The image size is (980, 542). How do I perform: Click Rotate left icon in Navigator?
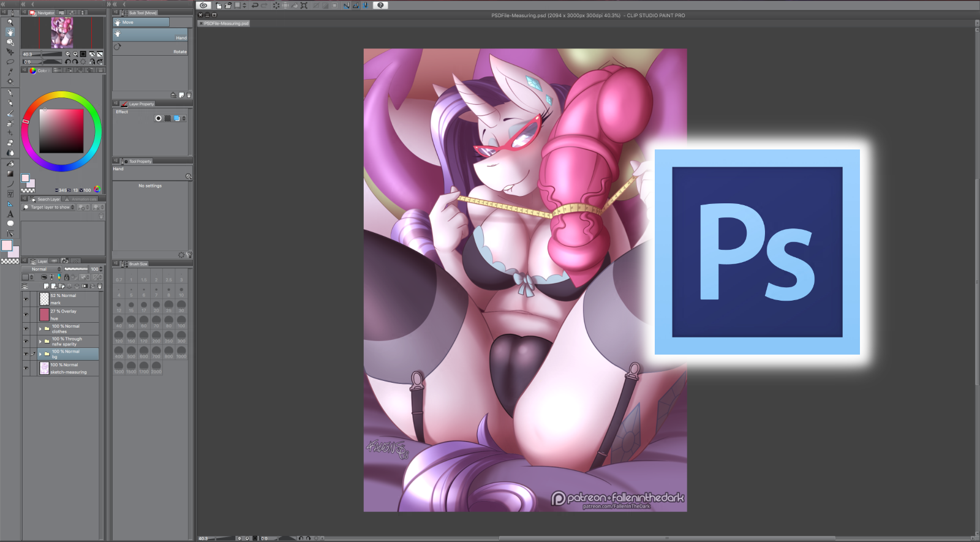[67, 62]
